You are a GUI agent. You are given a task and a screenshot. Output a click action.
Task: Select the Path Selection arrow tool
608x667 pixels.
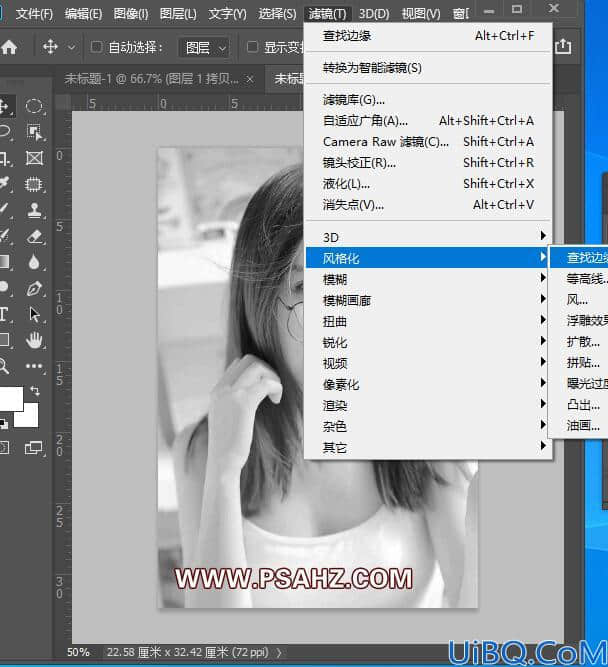click(34, 314)
